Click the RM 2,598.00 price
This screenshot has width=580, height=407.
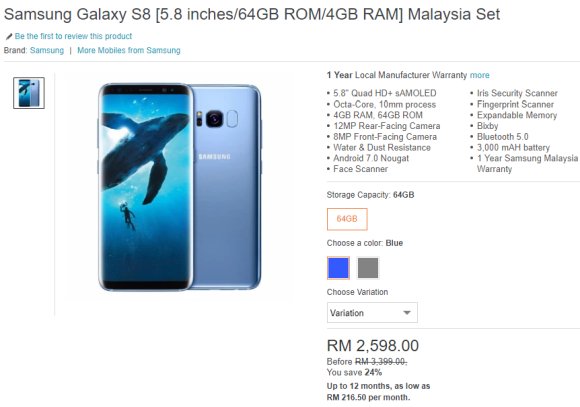[373, 346]
